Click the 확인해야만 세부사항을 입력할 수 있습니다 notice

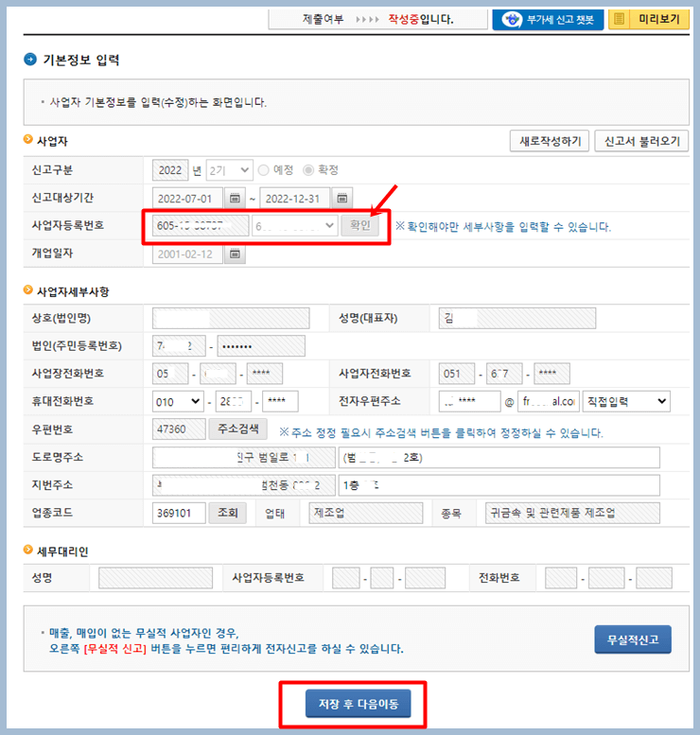[x=503, y=227]
